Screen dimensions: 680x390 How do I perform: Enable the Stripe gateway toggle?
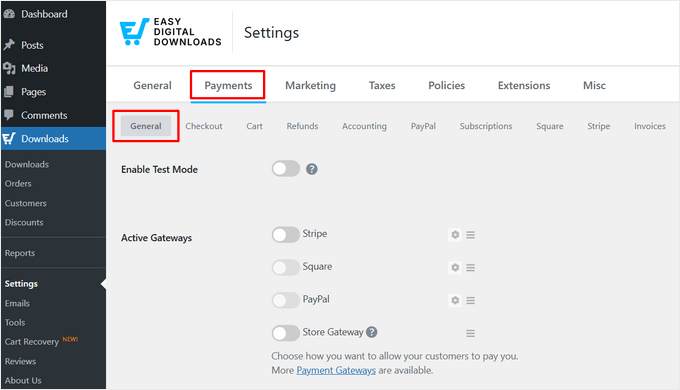(286, 235)
